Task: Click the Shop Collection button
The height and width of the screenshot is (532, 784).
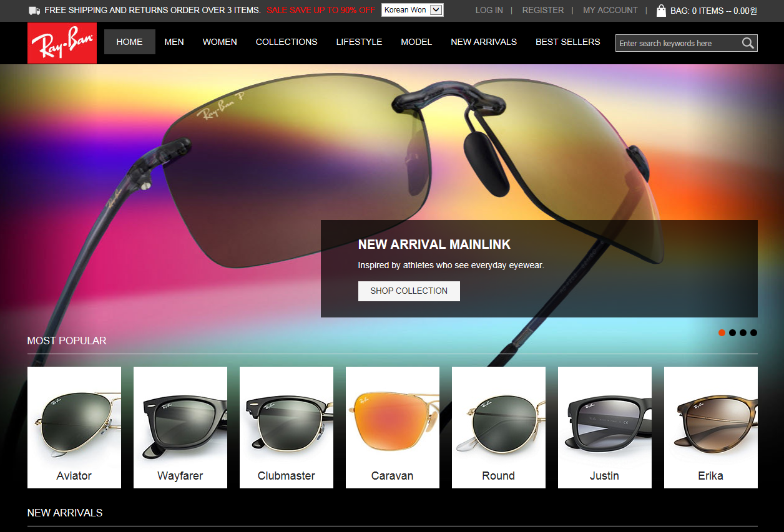Action: tap(409, 291)
